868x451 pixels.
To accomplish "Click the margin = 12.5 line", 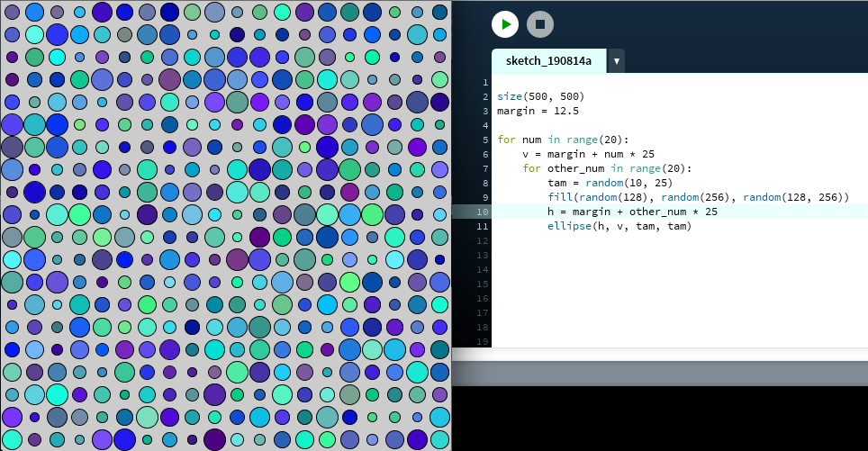I will [x=538, y=111].
